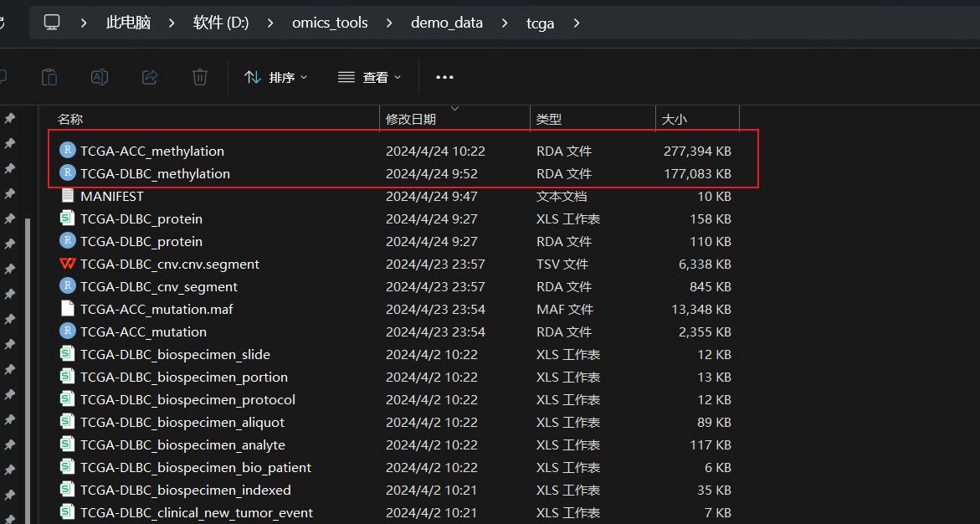Click blank file icon of TCGA-ACC_mutation.maf
Viewport: 980px width, 524px height.
(68, 308)
